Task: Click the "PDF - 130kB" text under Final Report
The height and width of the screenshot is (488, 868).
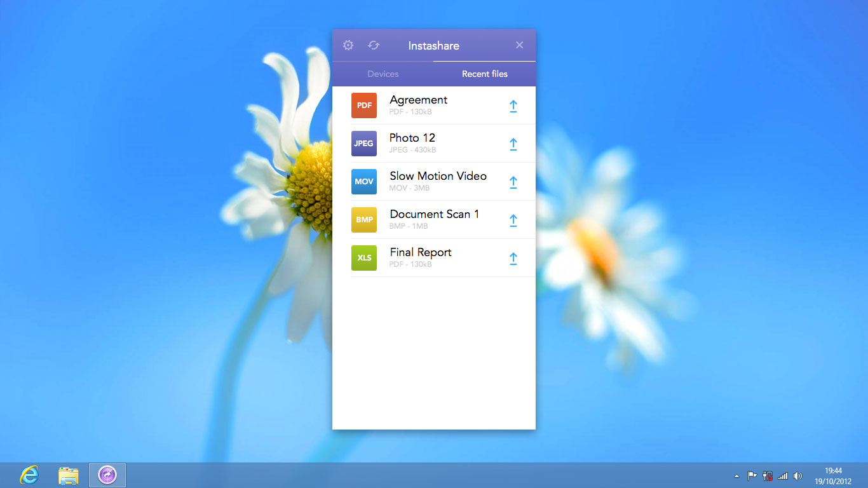Action: [410, 264]
